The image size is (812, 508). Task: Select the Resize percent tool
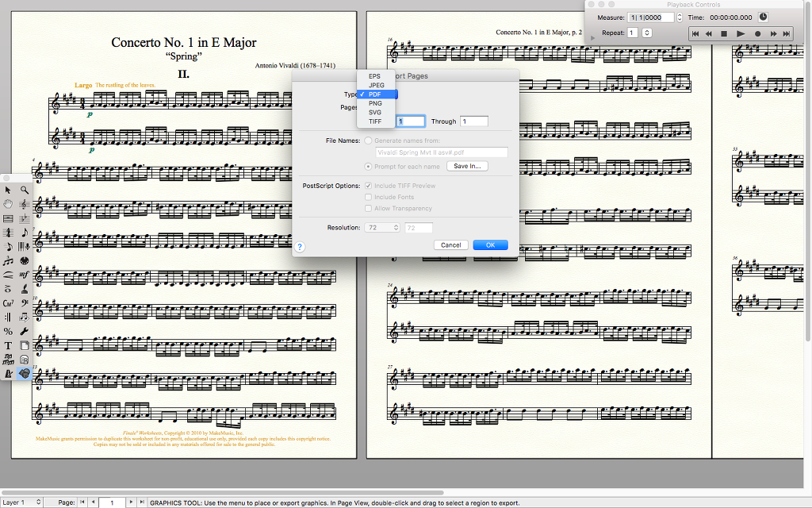(8, 331)
